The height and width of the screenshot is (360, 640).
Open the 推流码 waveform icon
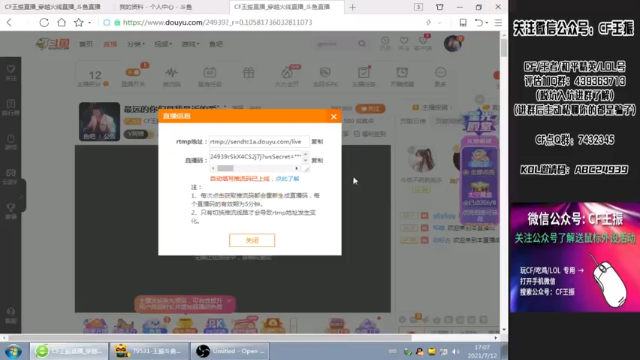tap(171, 76)
